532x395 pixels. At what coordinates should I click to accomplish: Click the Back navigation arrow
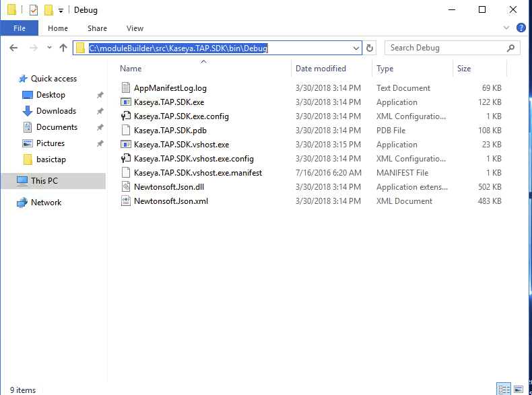13,48
